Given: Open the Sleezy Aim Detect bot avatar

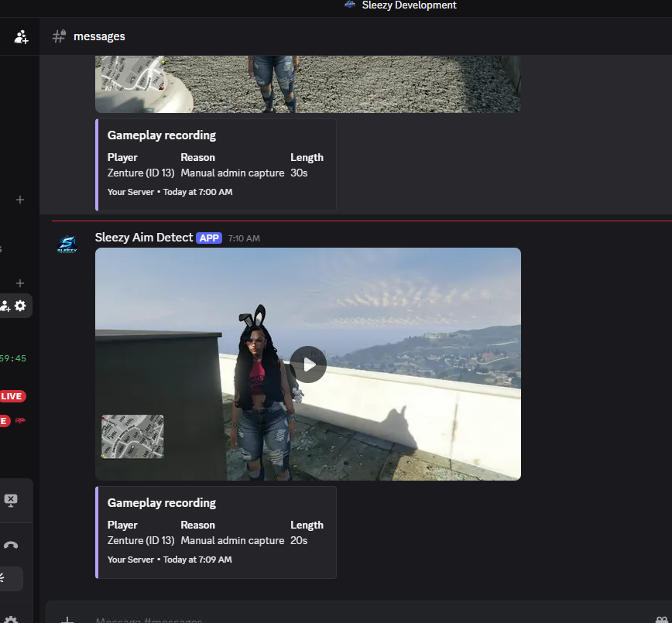Looking at the screenshot, I should (67, 245).
